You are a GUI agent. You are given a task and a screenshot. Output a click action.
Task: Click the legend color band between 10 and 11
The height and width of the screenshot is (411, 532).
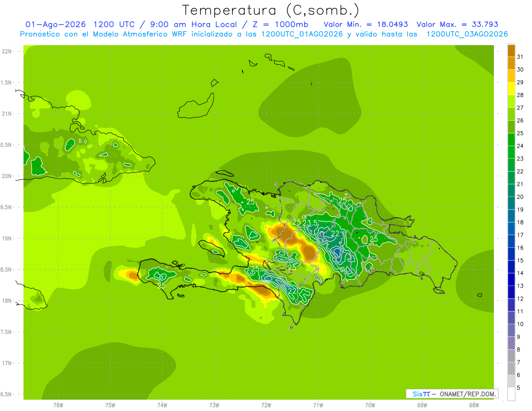tap(511, 318)
